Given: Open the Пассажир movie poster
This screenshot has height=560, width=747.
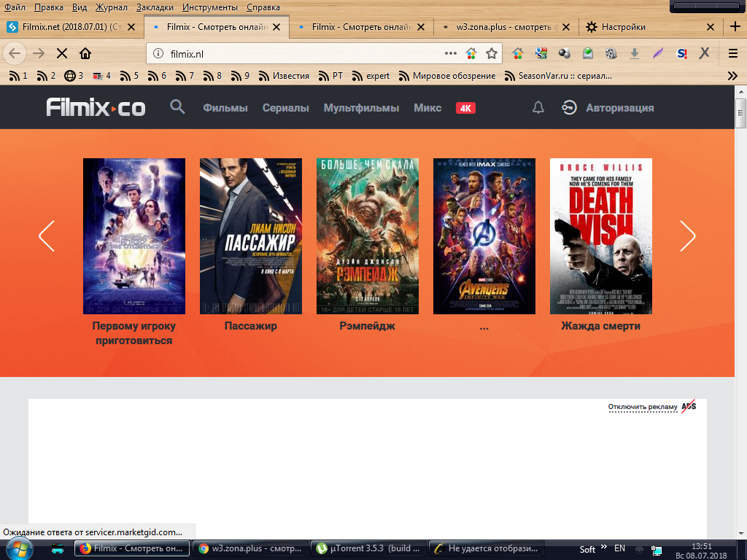Looking at the screenshot, I should [250, 236].
